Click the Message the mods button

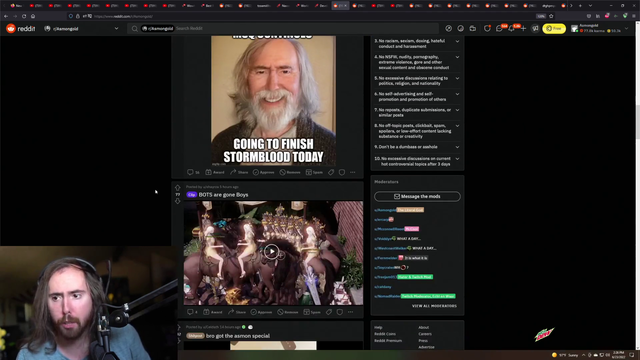[417, 196]
